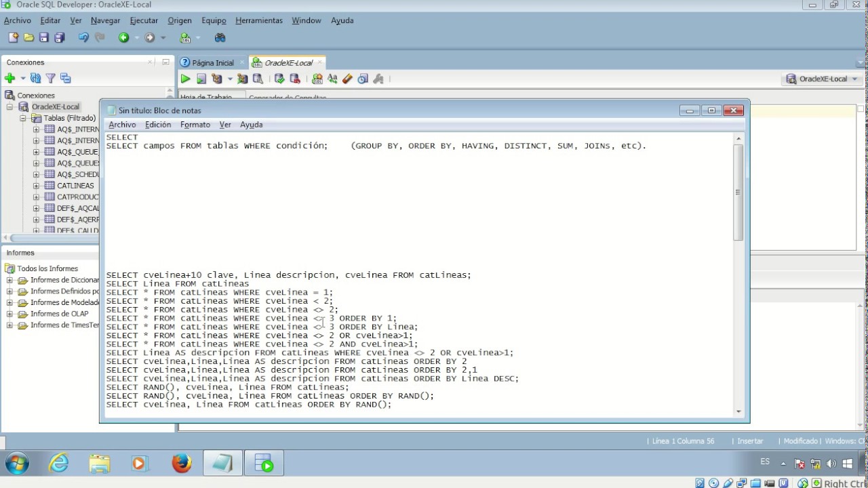Click the green Back navigation button
The height and width of the screenshot is (488, 868).
[123, 38]
